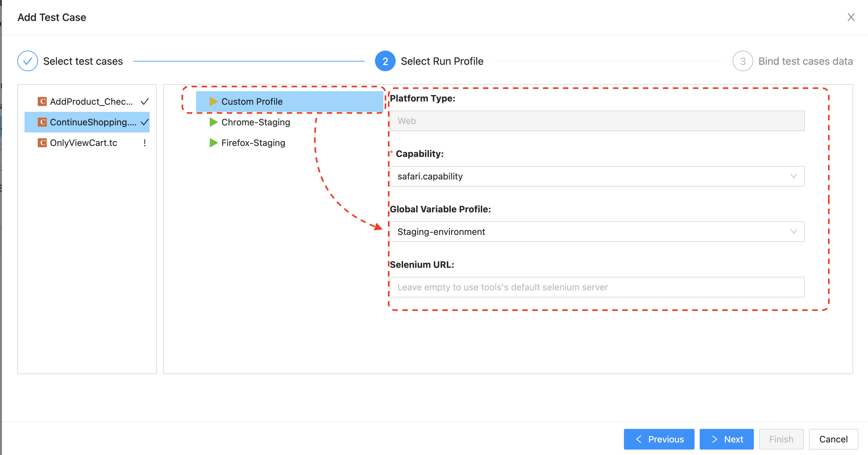Click the Add Test Case dialog title
The width and height of the screenshot is (868, 455).
pyautogui.click(x=52, y=17)
